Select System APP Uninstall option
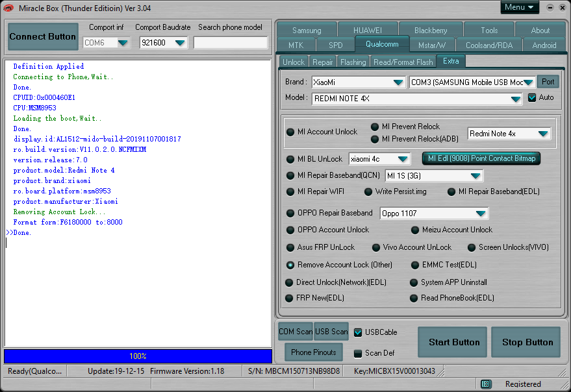Screen dimensions: 571x392 (x=414, y=282)
